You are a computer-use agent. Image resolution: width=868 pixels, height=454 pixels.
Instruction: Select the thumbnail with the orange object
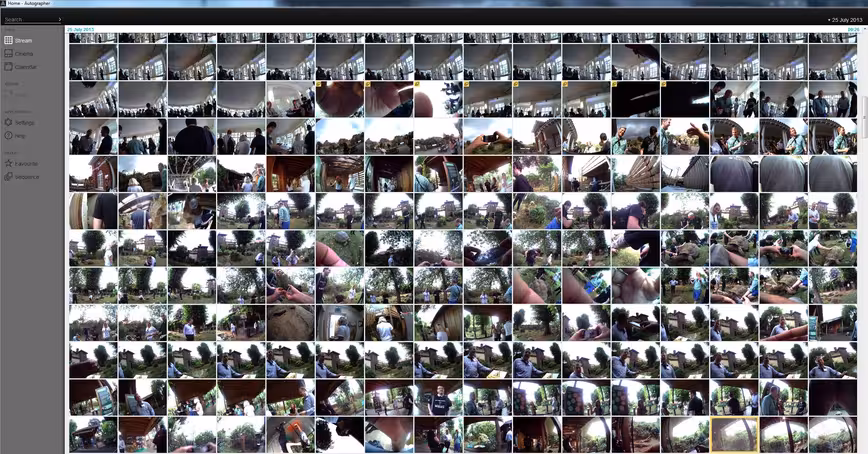[290, 435]
